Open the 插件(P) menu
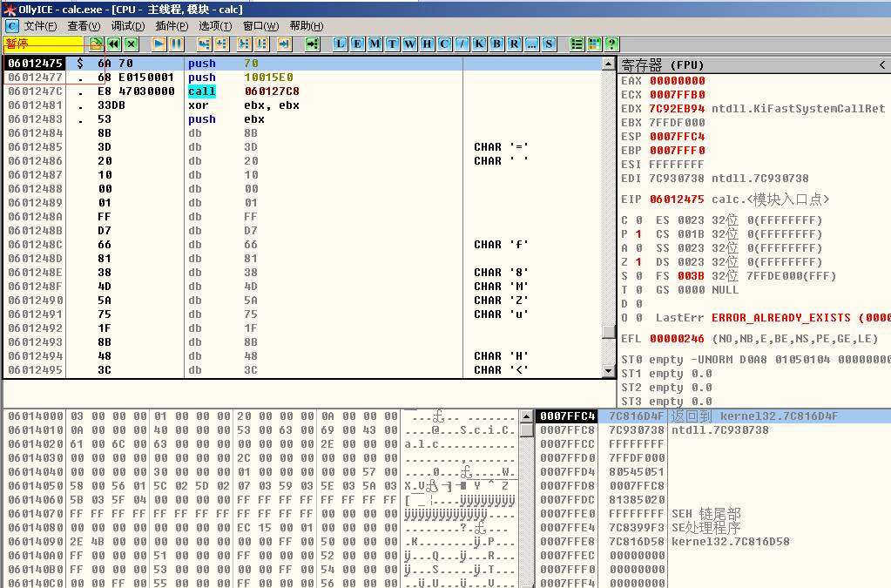Screen dimensions: 891x588 coord(172,26)
